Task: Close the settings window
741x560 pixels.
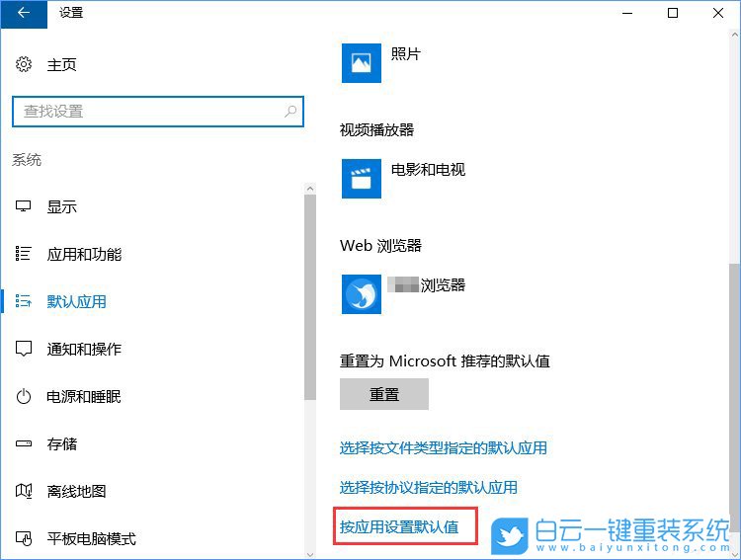Action: (718, 13)
